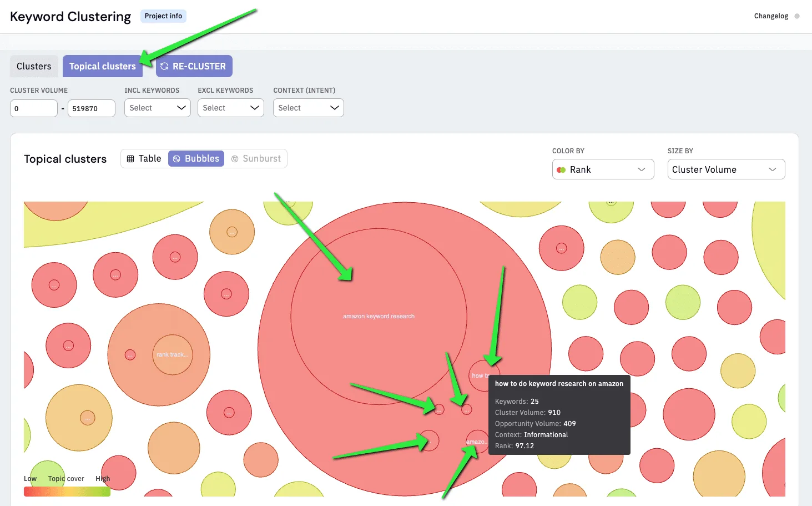Open the Topical clusters tab
Viewport: 812px width, 506px height.
(x=103, y=66)
